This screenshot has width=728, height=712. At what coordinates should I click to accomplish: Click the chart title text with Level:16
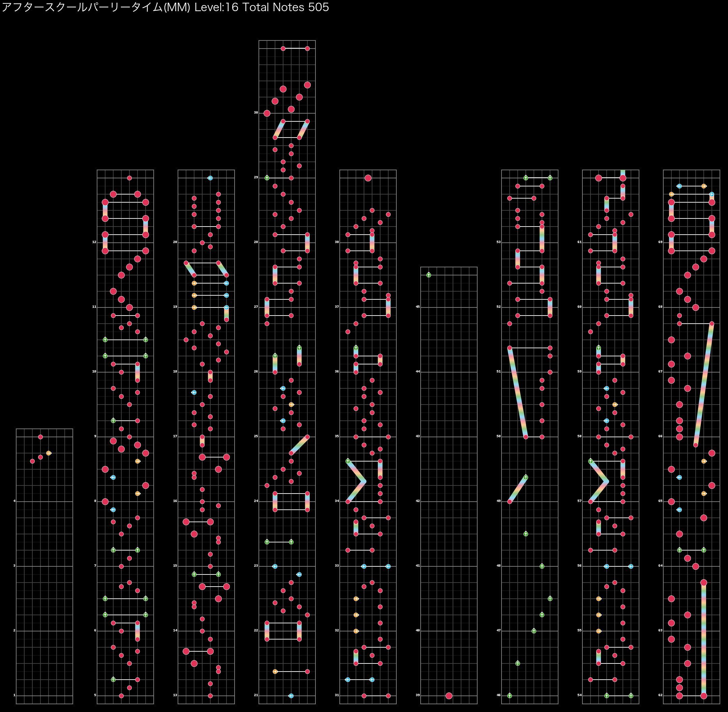pyautogui.click(x=165, y=7)
